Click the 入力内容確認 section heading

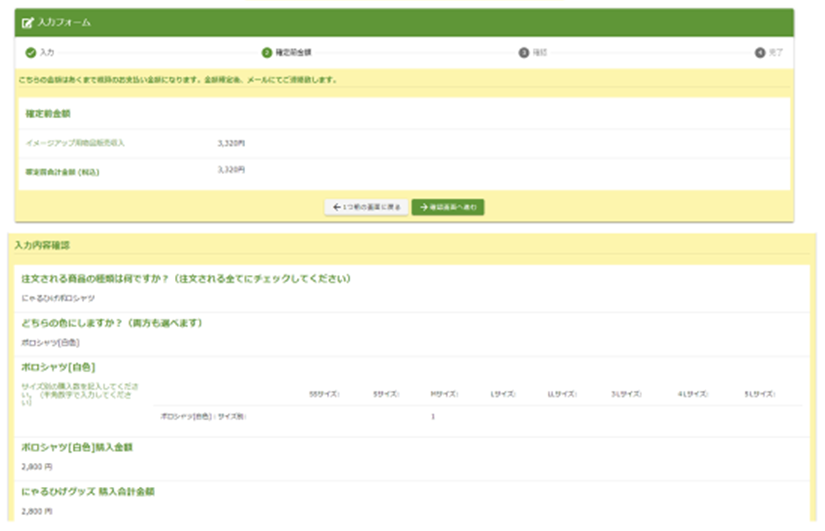[42, 245]
